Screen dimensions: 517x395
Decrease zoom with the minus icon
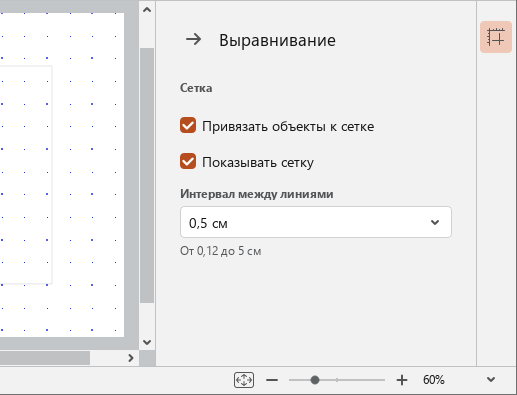tap(272, 380)
